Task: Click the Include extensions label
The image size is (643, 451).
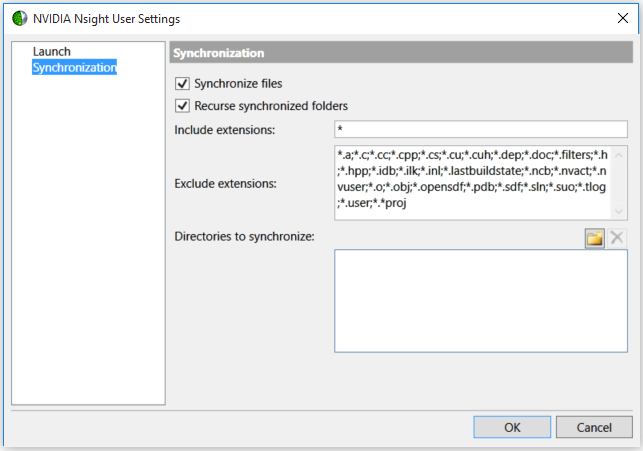Action: click(x=225, y=130)
